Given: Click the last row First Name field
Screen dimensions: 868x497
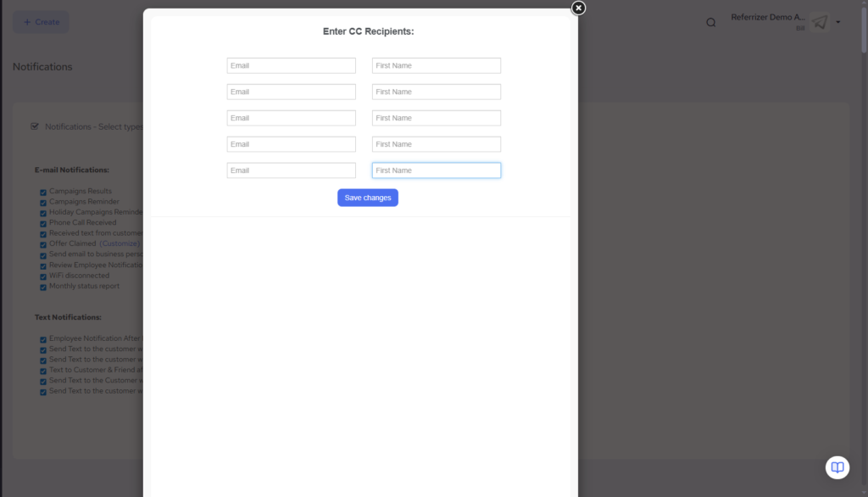Looking at the screenshot, I should pyautogui.click(x=436, y=170).
